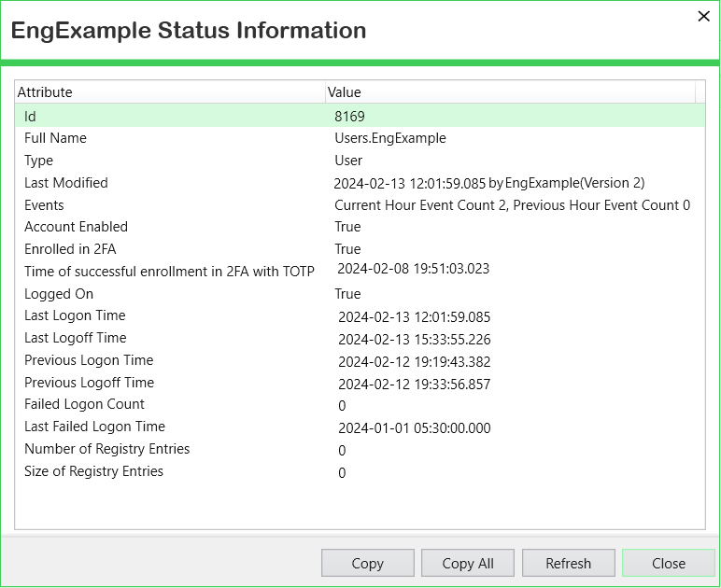Screen dimensions: 721x588
Task: Close the status dialog with X icon
Action: click(x=703, y=16)
